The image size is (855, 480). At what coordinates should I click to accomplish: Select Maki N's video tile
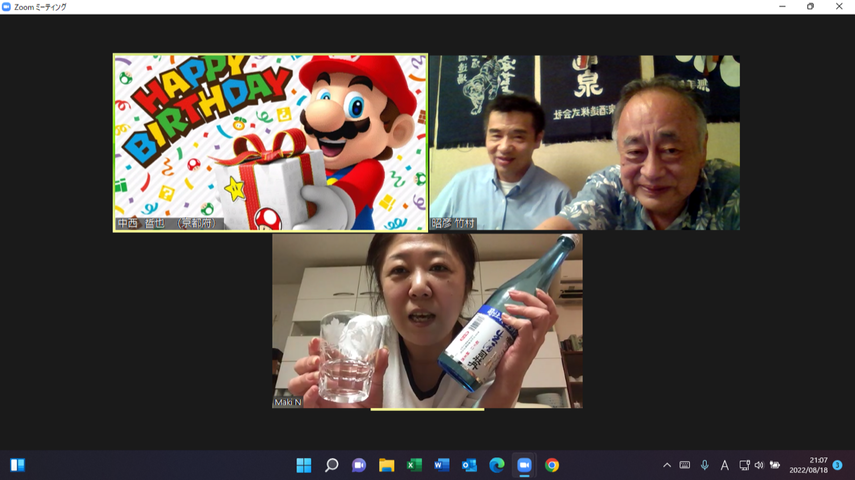428,321
